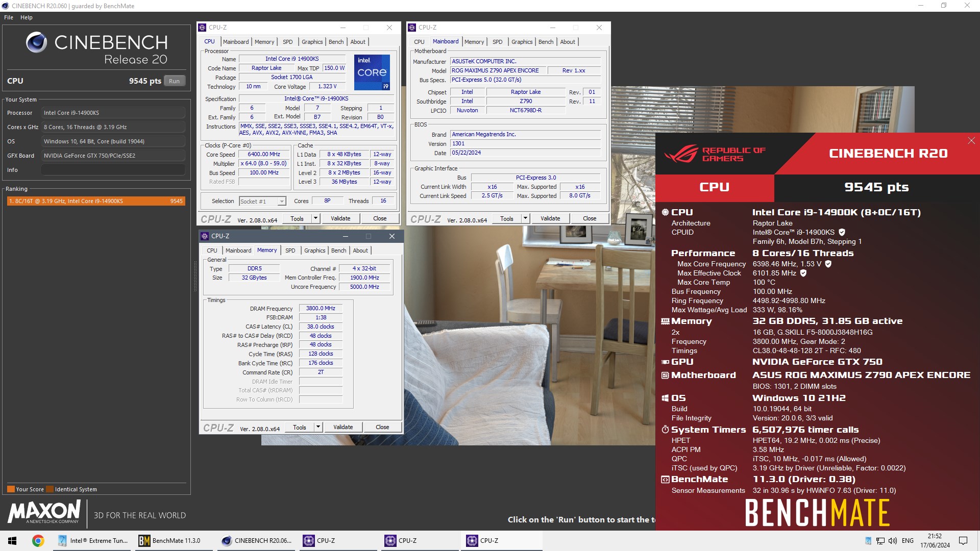Screen dimensions: 980x551
Task: Expand Tools dropdown arrow in Mainboard CPU-Z window
Action: (525, 219)
